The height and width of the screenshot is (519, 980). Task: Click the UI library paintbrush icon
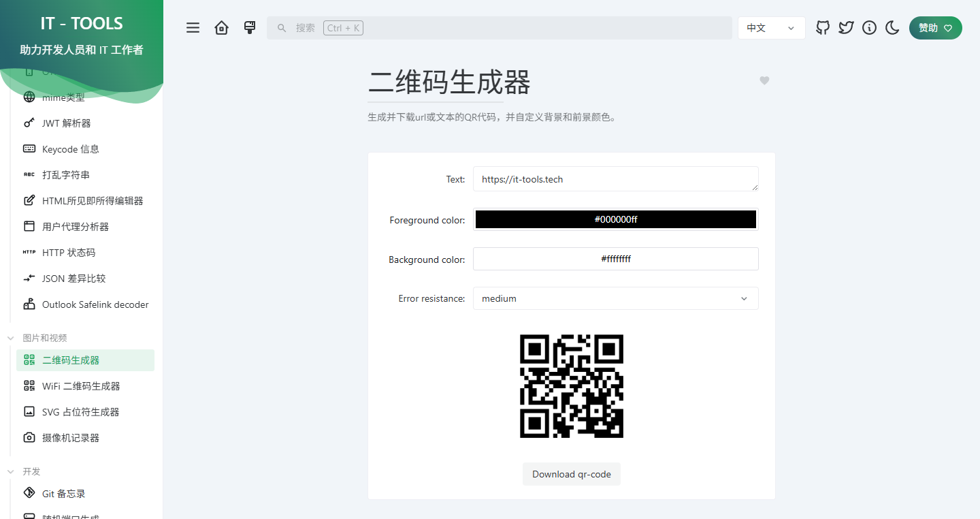click(250, 28)
